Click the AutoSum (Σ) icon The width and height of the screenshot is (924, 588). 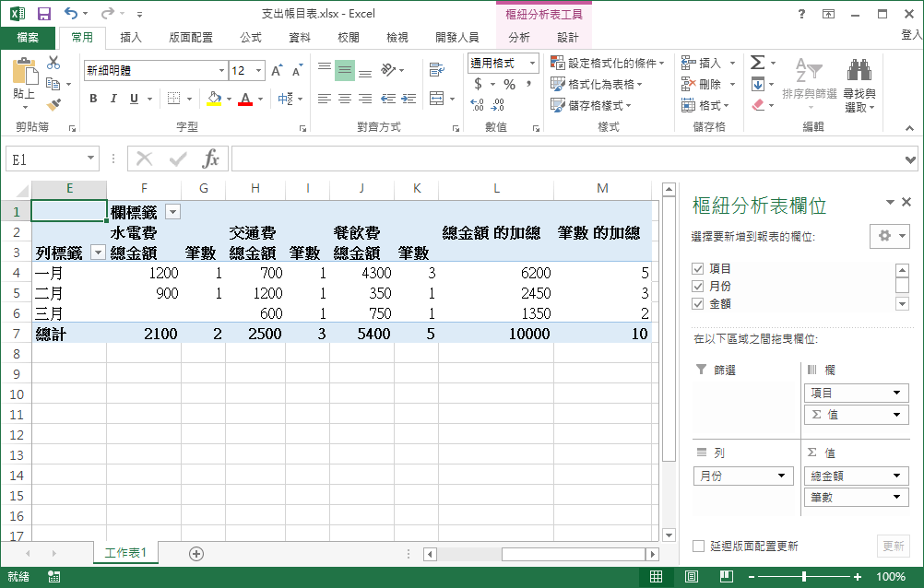point(758,62)
